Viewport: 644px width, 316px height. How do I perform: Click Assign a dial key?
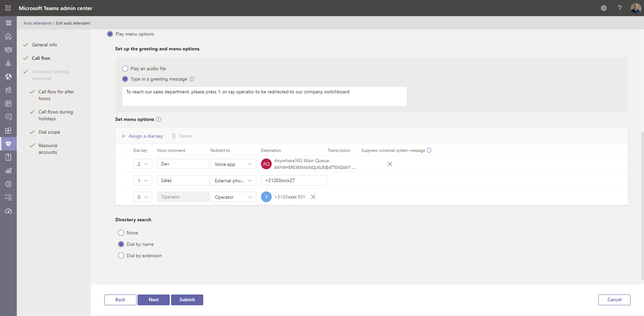point(142,136)
